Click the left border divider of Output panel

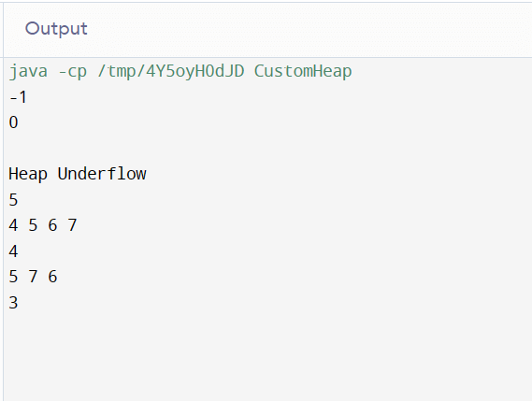click(4, 202)
